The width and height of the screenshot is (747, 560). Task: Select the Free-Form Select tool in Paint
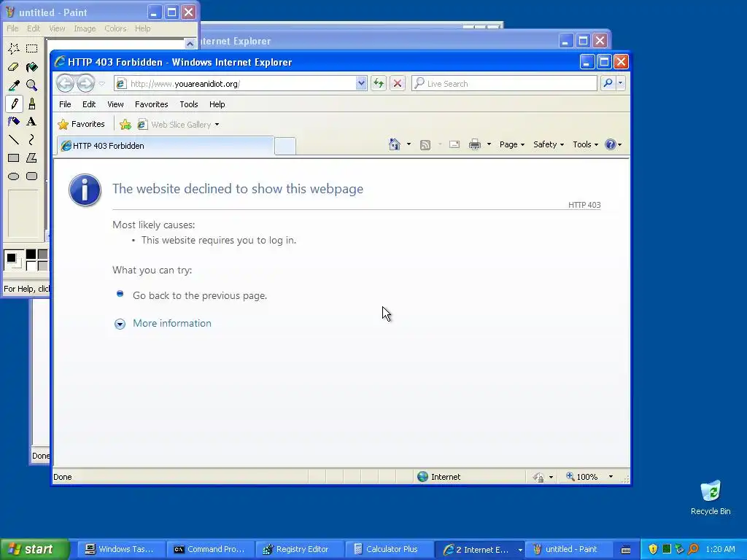(14, 49)
